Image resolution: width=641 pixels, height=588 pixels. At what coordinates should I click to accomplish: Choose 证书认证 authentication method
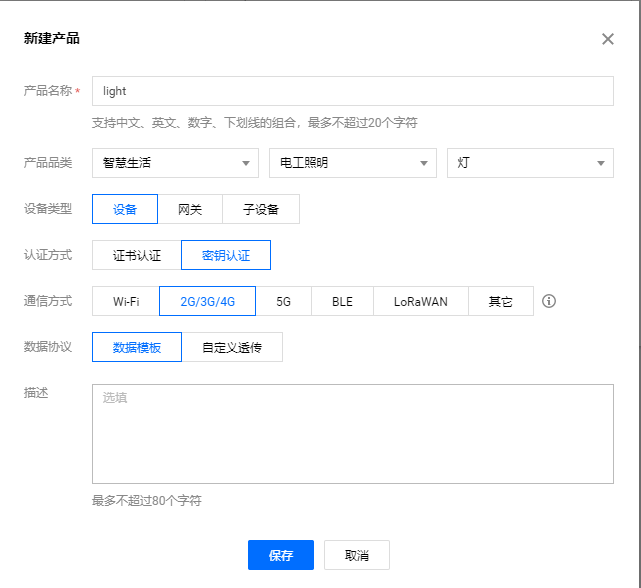coord(137,255)
